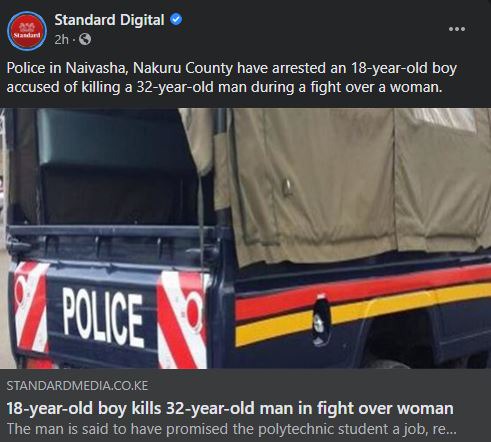Click the right red-white reflective chevron marker
The image size is (491, 442).
[182, 320]
